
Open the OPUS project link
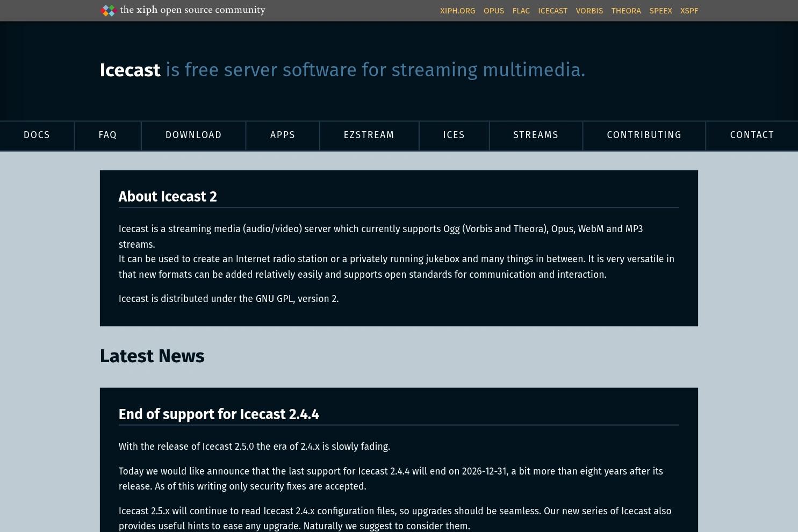point(494,11)
